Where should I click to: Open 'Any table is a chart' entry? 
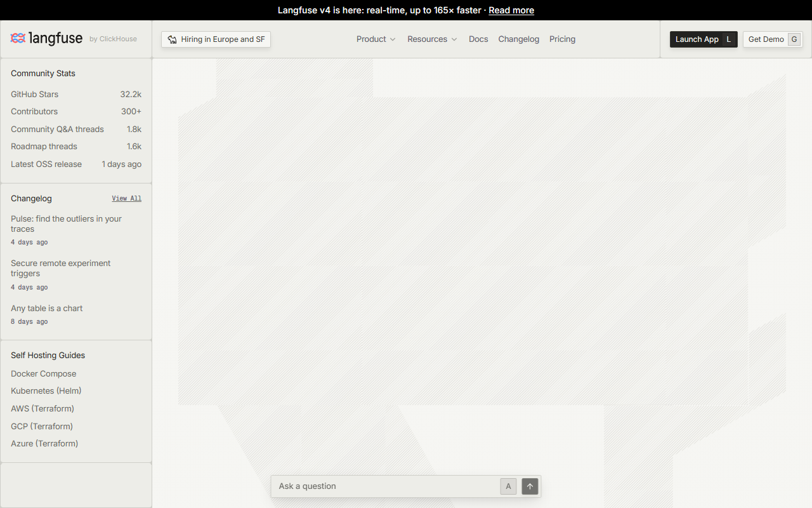(76, 314)
